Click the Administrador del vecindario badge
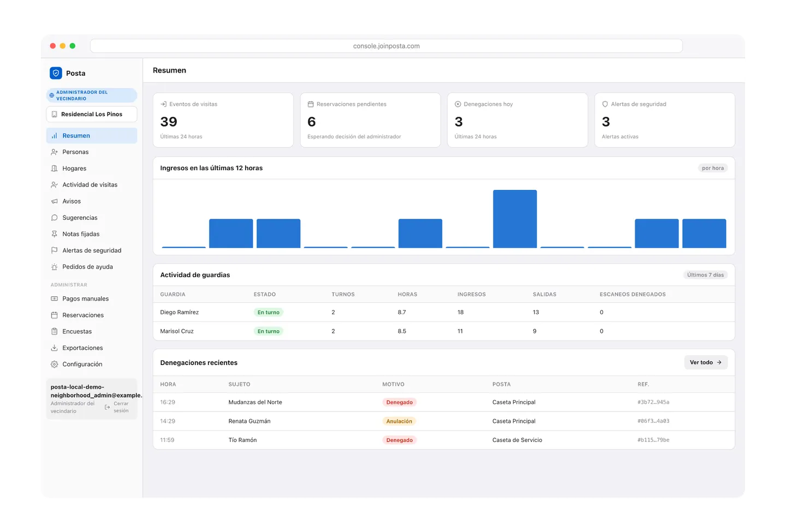This screenshot has height=532, width=786. point(92,95)
